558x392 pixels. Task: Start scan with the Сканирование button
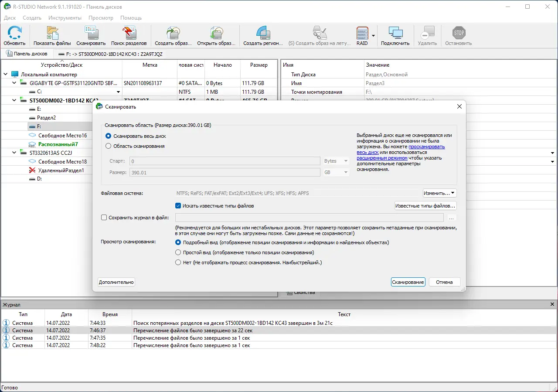(408, 282)
